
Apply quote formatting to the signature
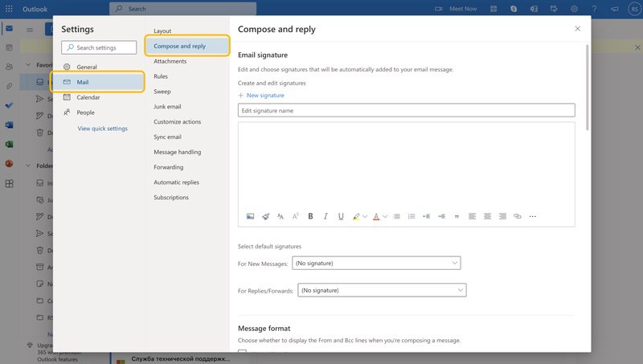click(457, 216)
